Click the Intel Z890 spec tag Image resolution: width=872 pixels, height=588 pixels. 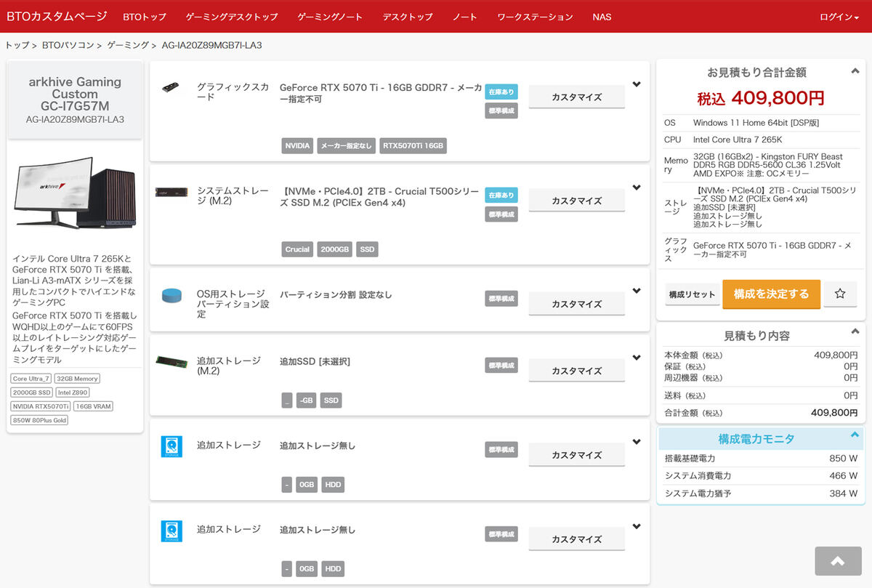(73, 392)
